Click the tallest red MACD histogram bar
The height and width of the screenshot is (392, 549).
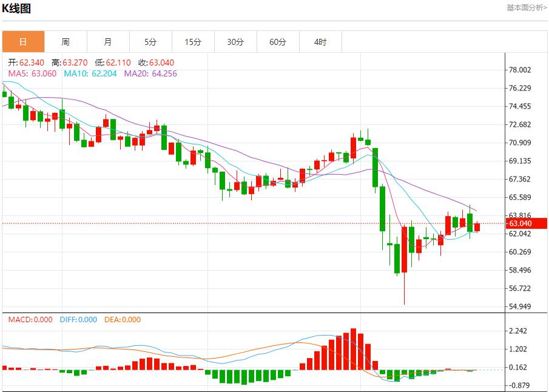coord(353,349)
